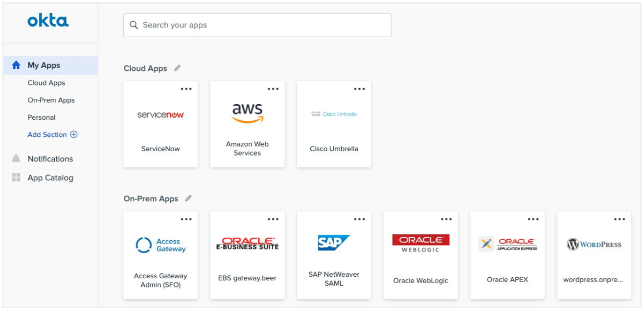644x311 pixels.
Task: Expand Amazon Web Services three-dot menu
Action: [x=273, y=89]
